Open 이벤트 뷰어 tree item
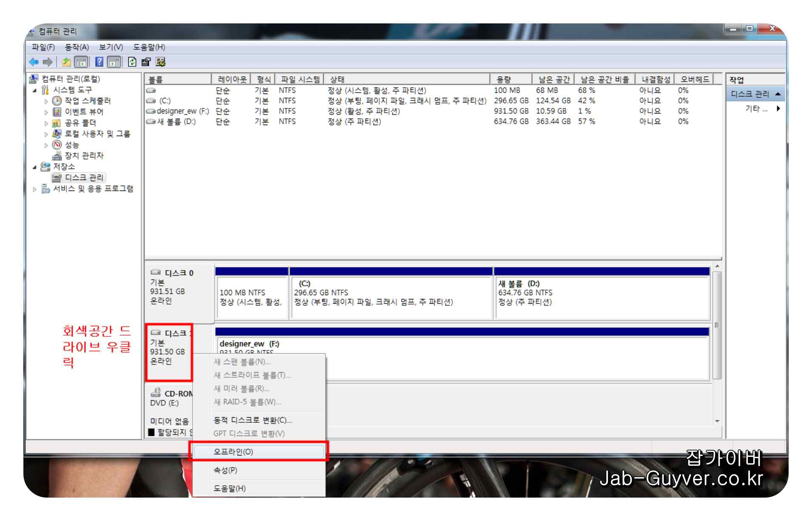The image size is (812, 521). point(84,112)
